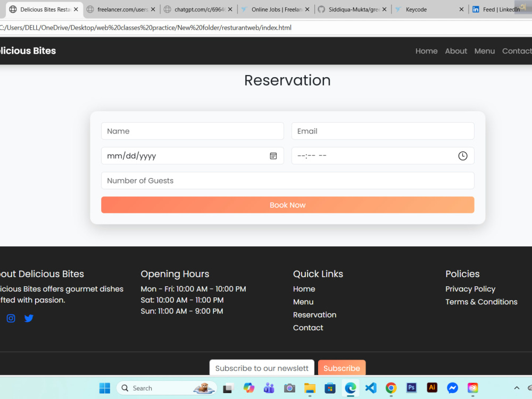Open Menu under Quick Links
This screenshot has height=399, width=532.
(303, 302)
